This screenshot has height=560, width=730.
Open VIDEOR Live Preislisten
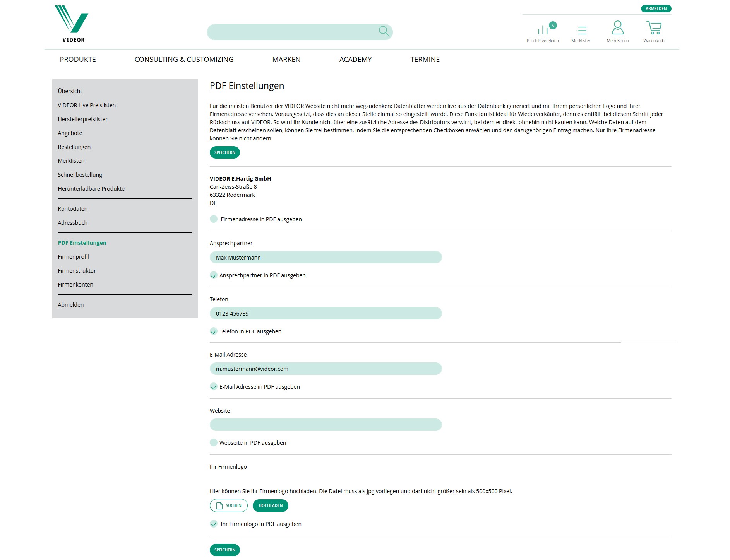point(87,105)
